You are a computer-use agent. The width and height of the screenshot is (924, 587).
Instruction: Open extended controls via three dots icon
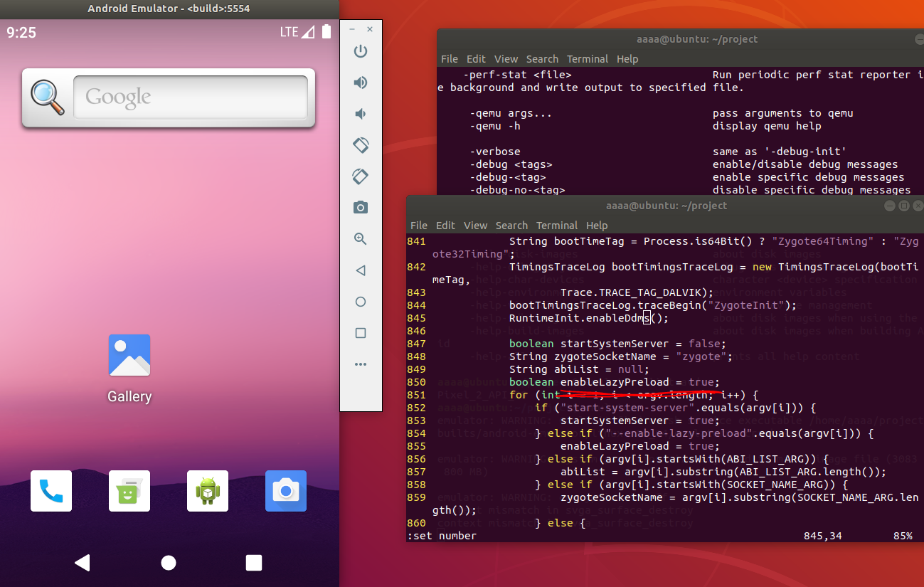click(x=361, y=364)
